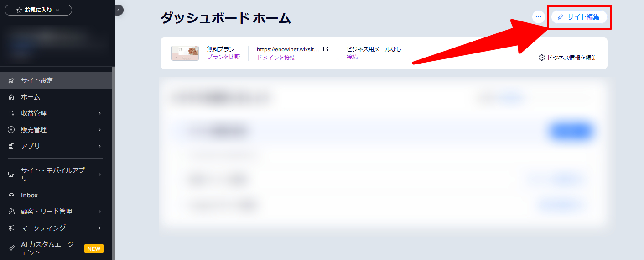Image resolution: width=644 pixels, height=260 pixels.
Task: Open the three-dots more actions button
Action: click(539, 17)
